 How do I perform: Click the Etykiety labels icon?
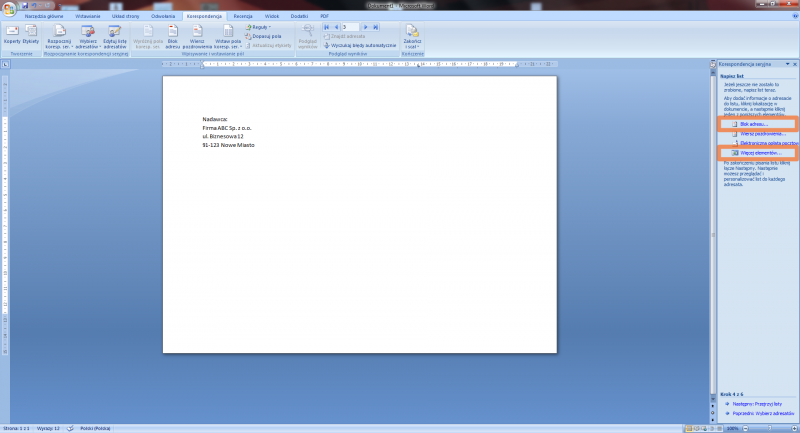(x=30, y=35)
